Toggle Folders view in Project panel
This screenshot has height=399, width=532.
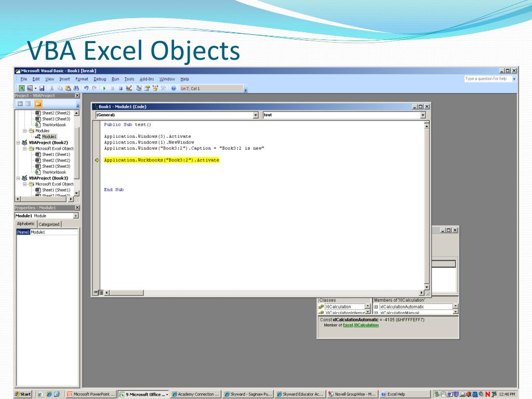click(x=38, y=103)
